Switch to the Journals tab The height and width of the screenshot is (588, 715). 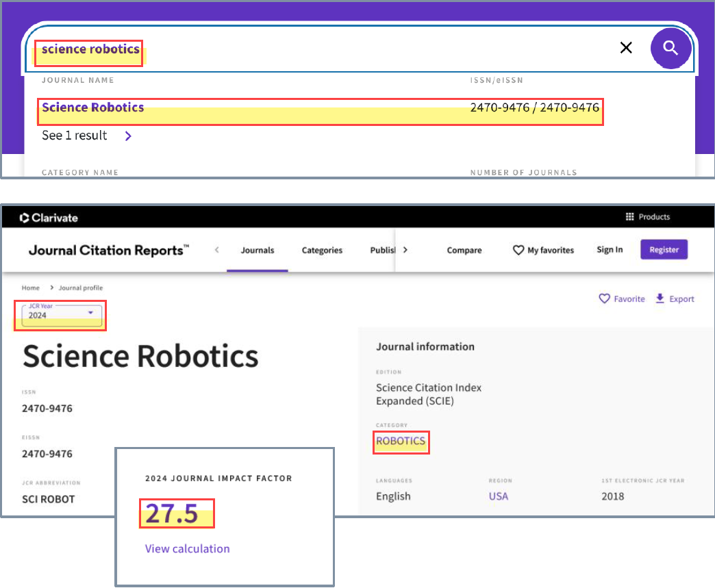click(x=257, y=251)
